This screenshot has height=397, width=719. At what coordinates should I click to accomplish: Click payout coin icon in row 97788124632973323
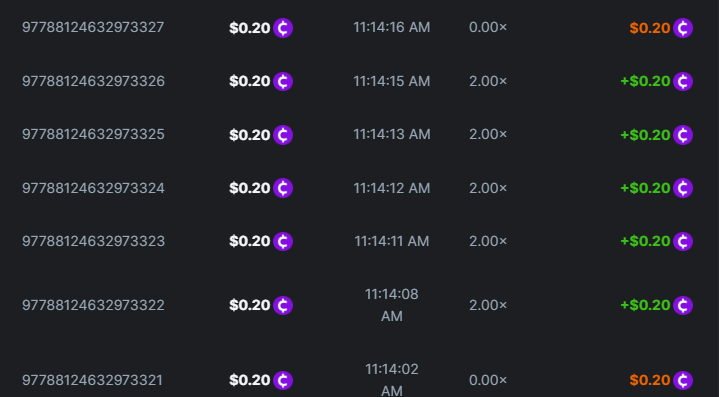coord(683,242)
